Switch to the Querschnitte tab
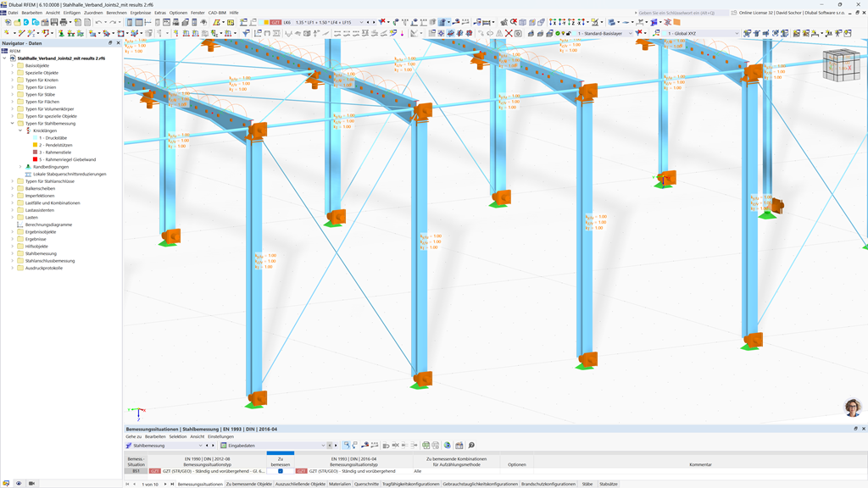868x488 pixels. (366, 484)
